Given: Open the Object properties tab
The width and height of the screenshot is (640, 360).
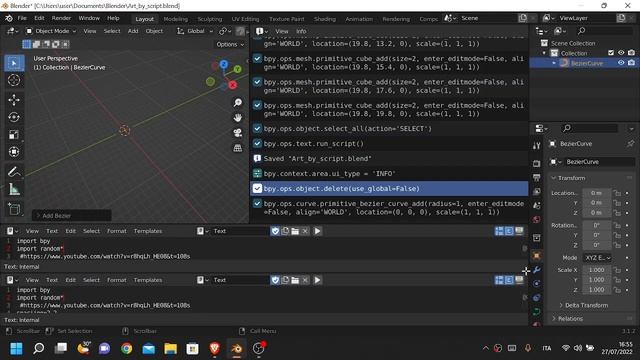Looking at the screenshot, I should click(537, 256).
